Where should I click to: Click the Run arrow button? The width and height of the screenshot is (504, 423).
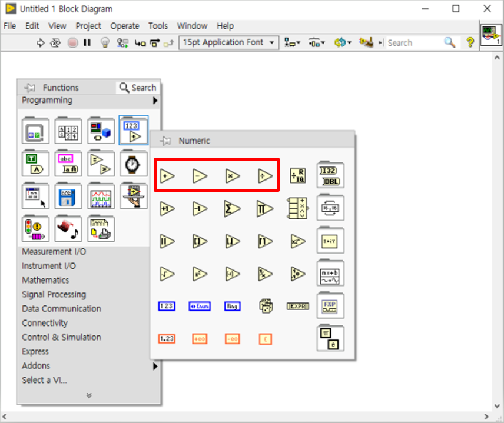coord(41,43)
